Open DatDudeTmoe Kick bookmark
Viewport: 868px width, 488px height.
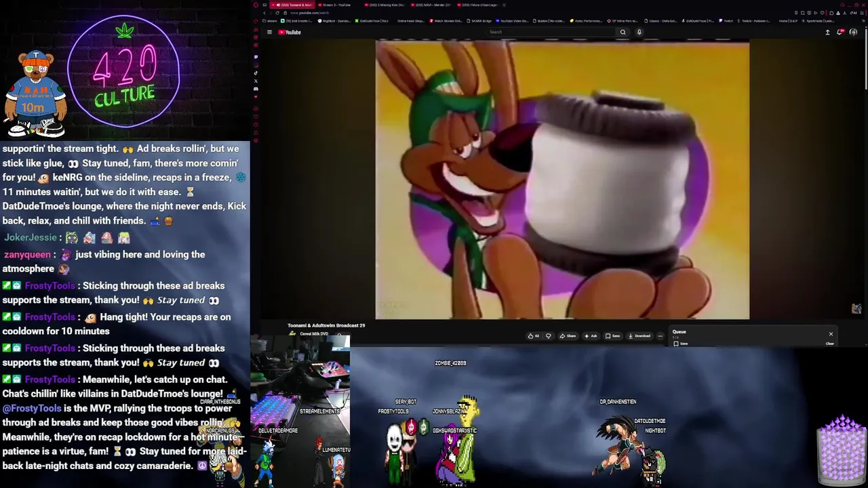(372, 21)
